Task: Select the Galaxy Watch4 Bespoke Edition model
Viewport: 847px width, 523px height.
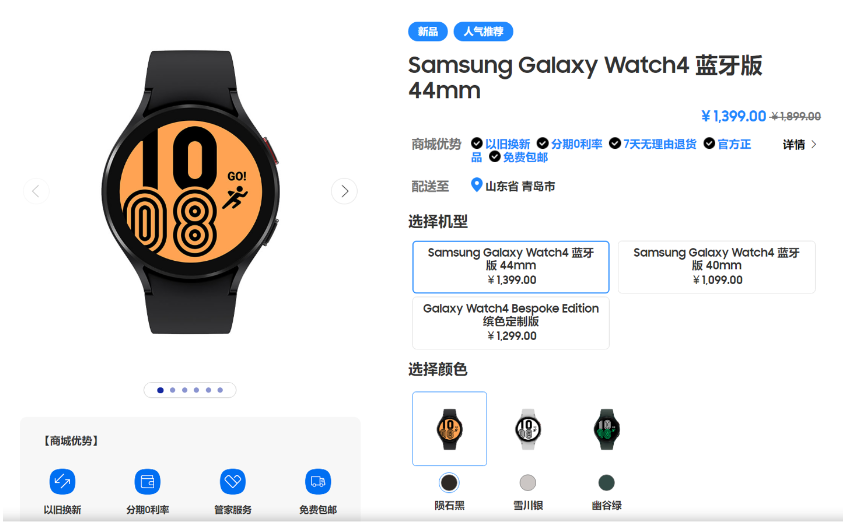Action: click(x=510, y=323)
